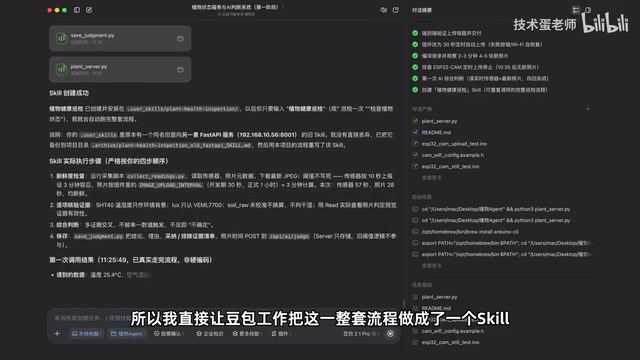The width and height of the screenshot is (640, 360).
Task: Open the 插件 dropdown
Action: (280, 333)
